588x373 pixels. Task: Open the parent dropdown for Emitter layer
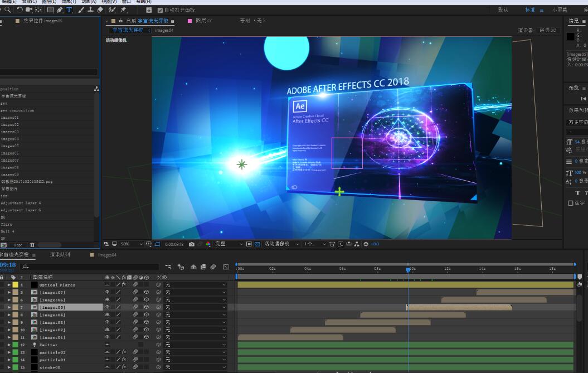(x=196, y=345)
